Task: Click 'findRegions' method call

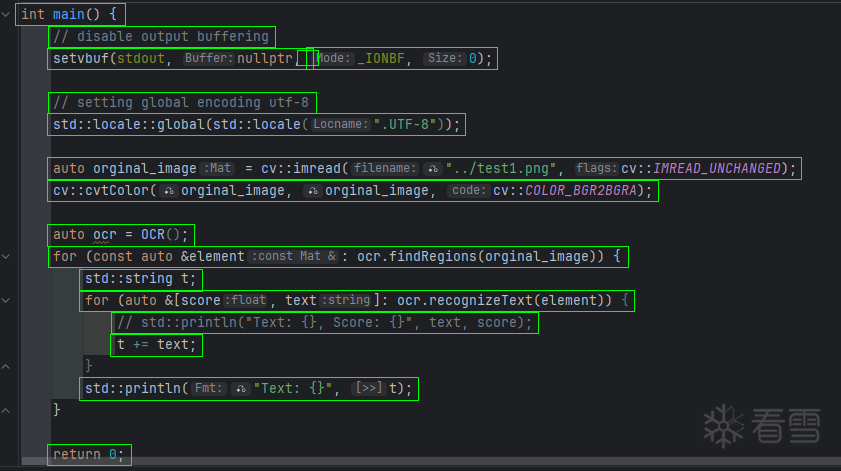Action: (433, 256)
